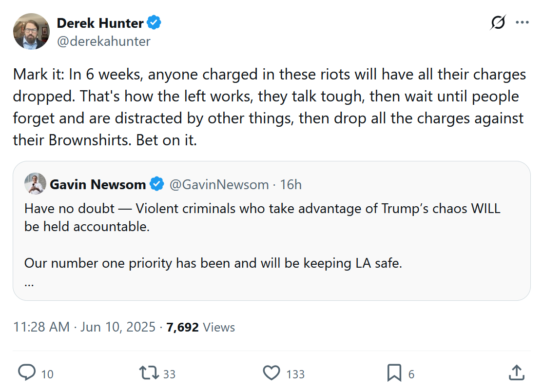This screenshot has height=392, width=543.
Task: Click Derek Hunter's blue verified badge
Action: pyautogui.click(x=155, y=23)
